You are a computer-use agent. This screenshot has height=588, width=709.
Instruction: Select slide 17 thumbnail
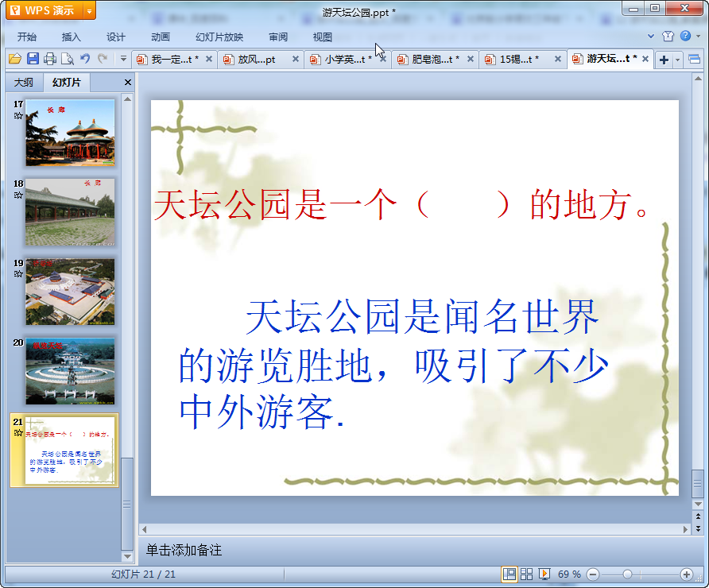tap(70, 133)
